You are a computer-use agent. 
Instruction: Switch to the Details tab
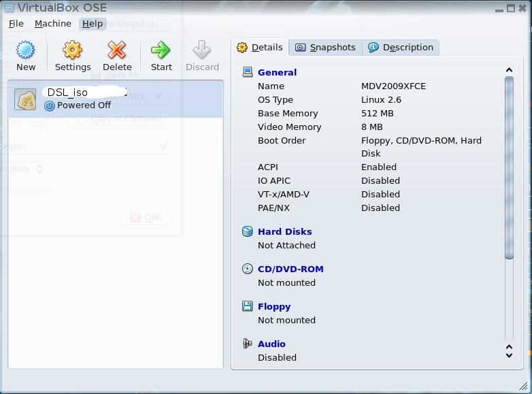(260, 48)
